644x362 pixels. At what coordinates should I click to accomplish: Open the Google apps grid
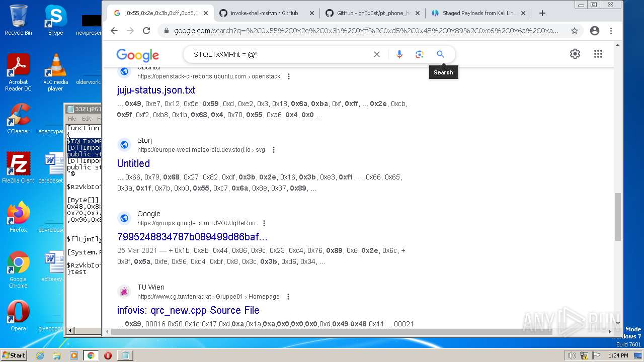pos(598,54)
